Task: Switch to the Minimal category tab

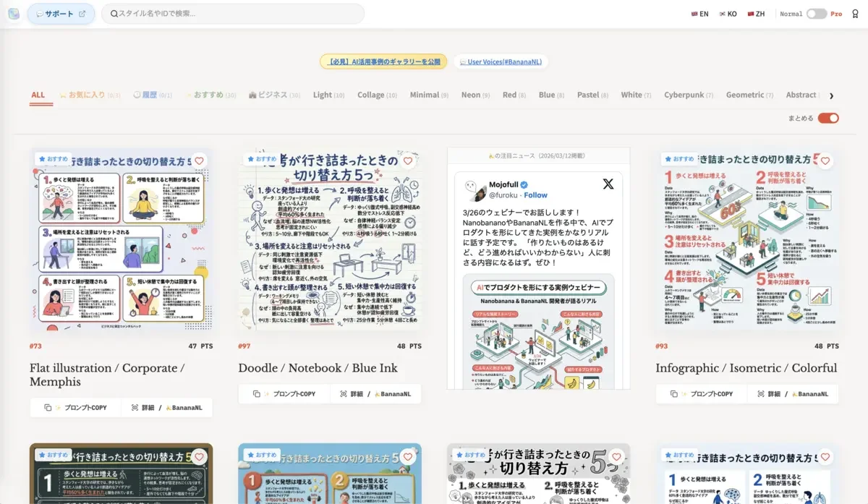Action: [428, 95]
